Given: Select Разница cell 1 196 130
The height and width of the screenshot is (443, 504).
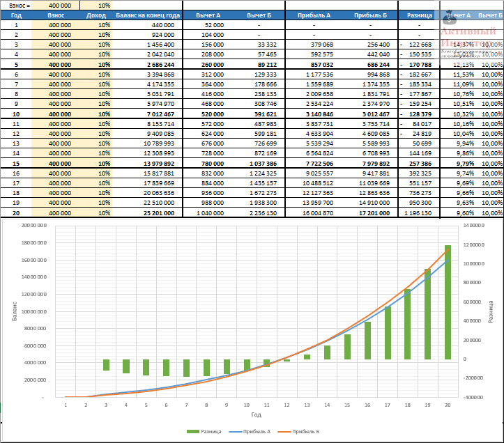Looking at the screenshot, I should [418, 213].
